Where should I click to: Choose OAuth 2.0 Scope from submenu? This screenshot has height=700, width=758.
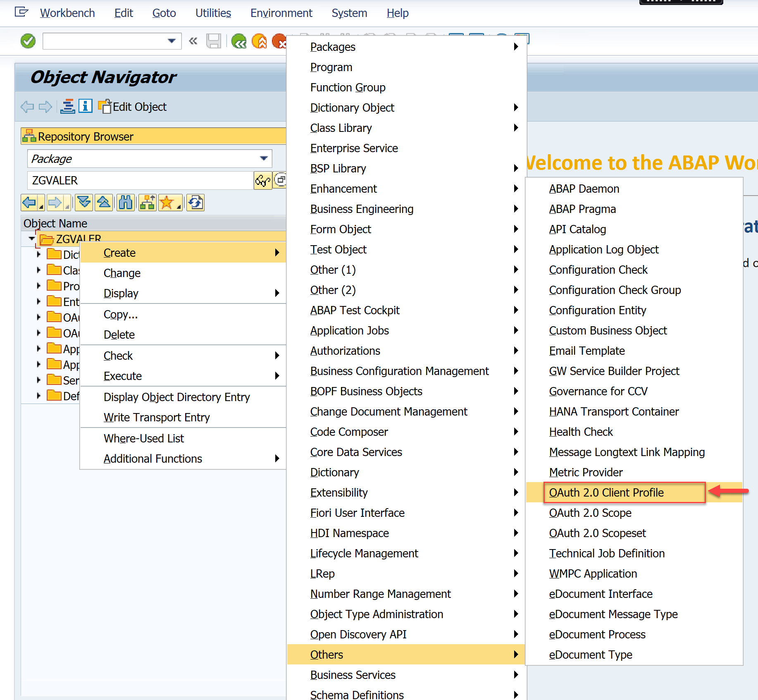coord(590,513)
